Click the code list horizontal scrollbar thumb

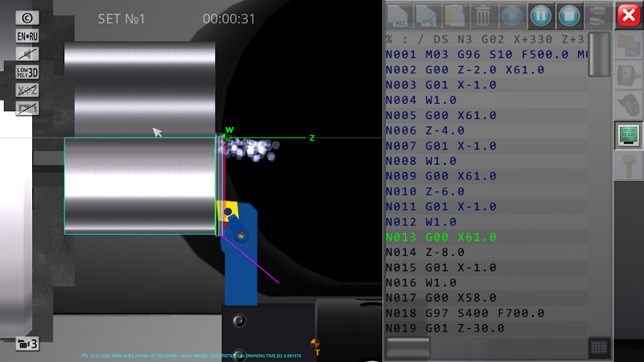[407, 348]
